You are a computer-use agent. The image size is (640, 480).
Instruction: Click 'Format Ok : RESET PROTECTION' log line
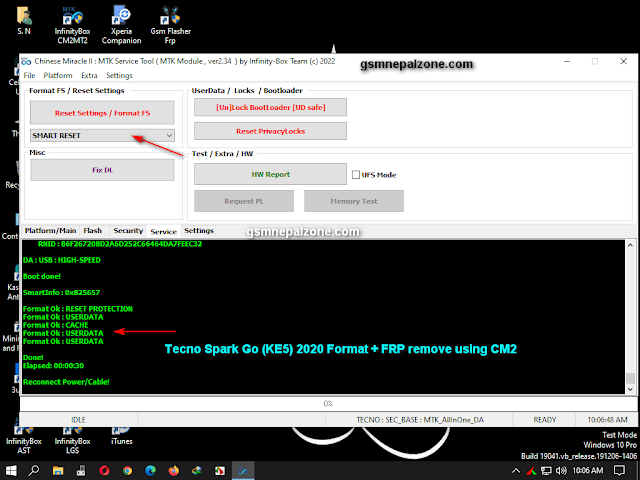[x=78, y=309]
